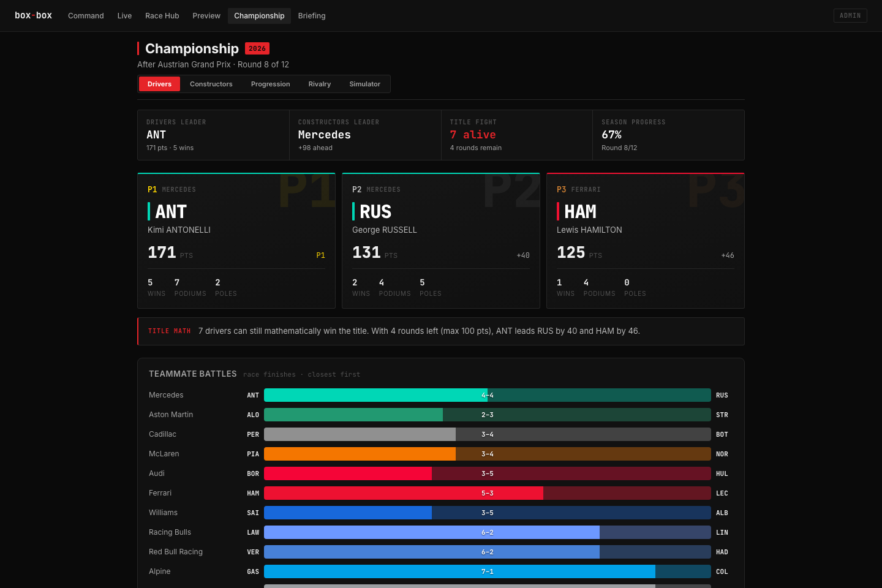
Task: Switch to the Constructors tab
Action: [211, 84]
